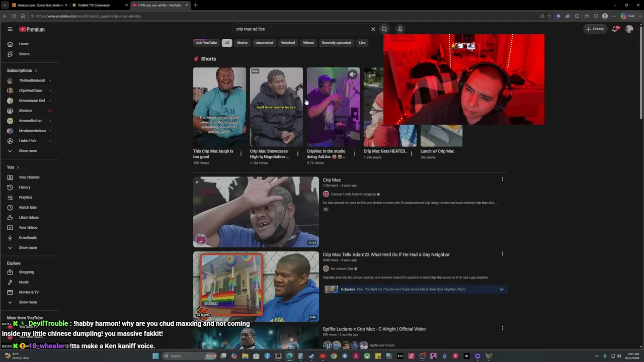This screenshot has height=362, width=644.
Task: Open the YouTube guide hamburger menu
Action: pyautogui.click(x=10, y=29)
